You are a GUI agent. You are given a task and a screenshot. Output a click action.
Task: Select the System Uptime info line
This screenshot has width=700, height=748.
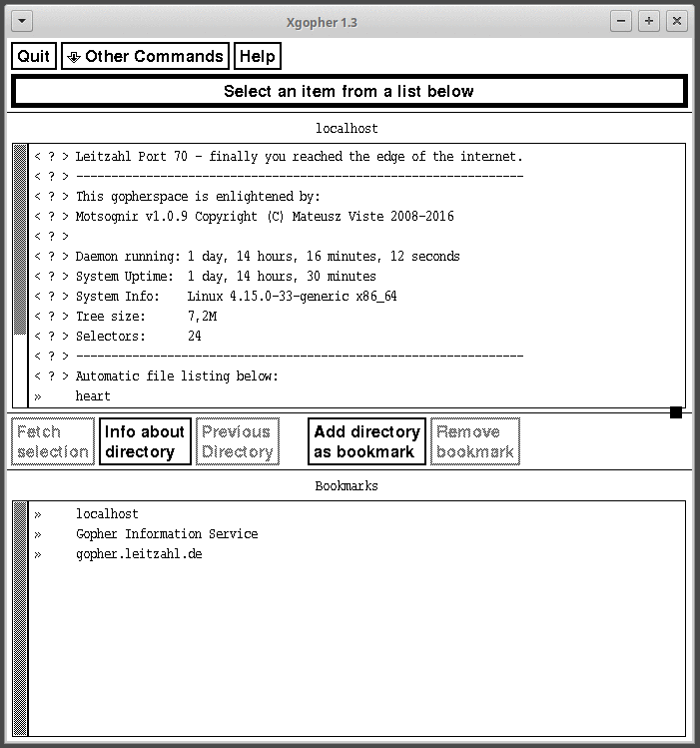coord(226,277)
